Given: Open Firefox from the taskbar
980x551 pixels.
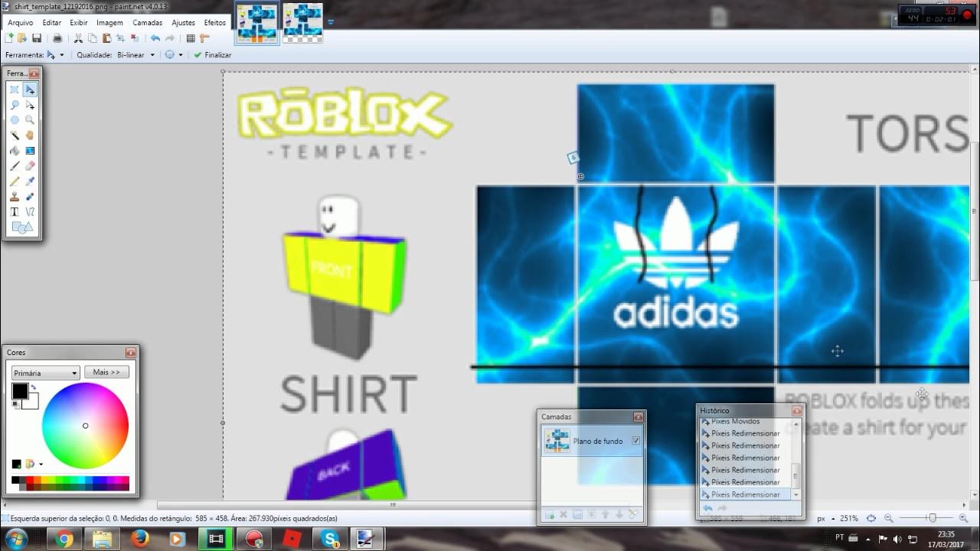Looking at the screenshot, I should [x=139, y=540].
